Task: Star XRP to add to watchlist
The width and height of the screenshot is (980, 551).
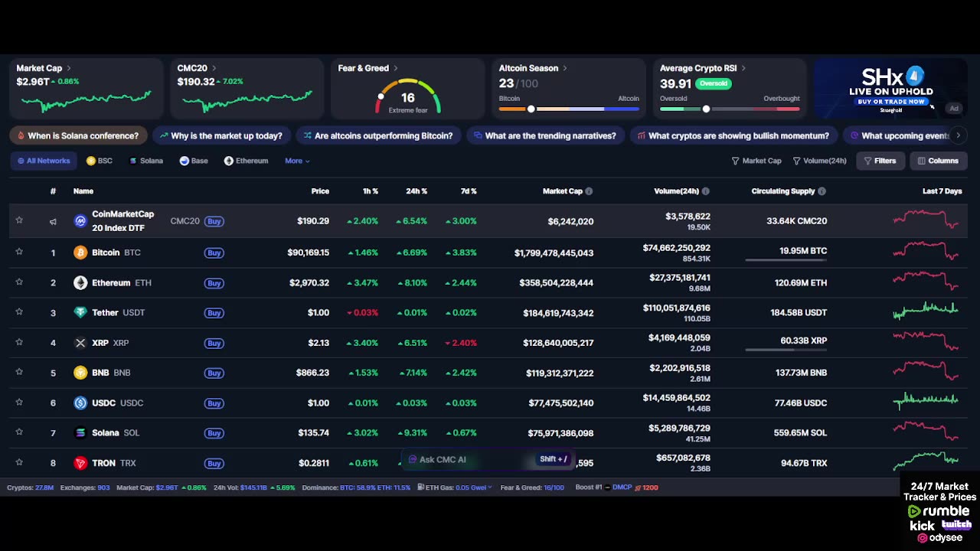Action: [x=19, y=342]
